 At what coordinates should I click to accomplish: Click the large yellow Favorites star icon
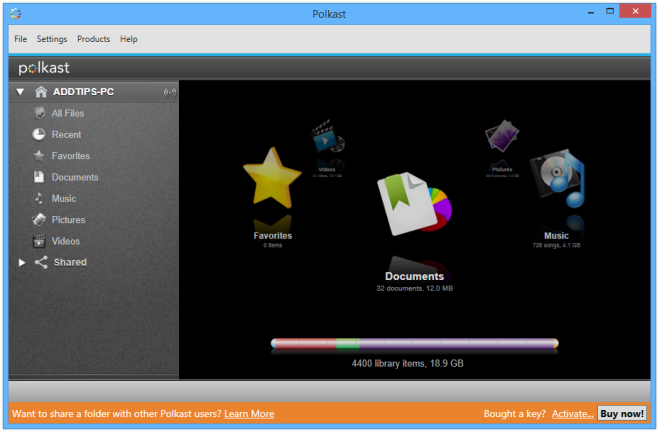pyautogui.click(x=272, y=180)
